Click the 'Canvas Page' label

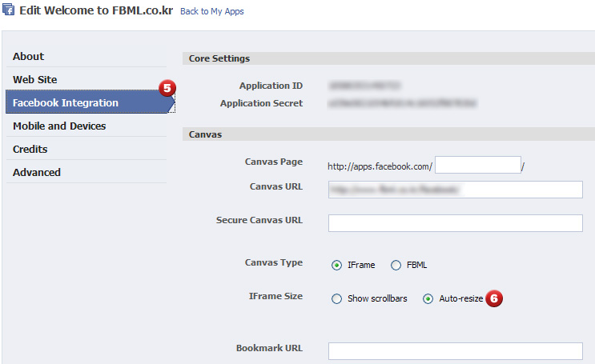pyautogui.click(x=274, y=162)
